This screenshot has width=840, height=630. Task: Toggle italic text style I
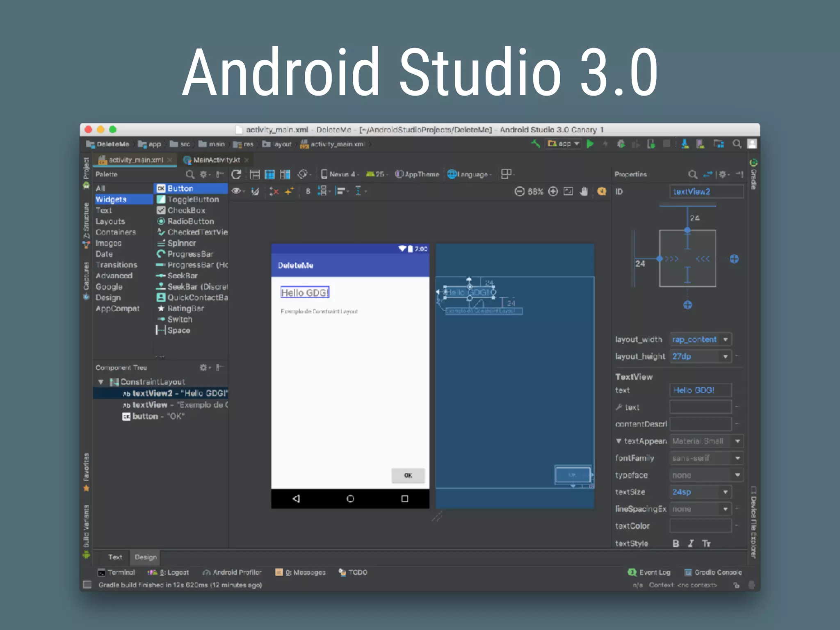click(x=691, y=543)
